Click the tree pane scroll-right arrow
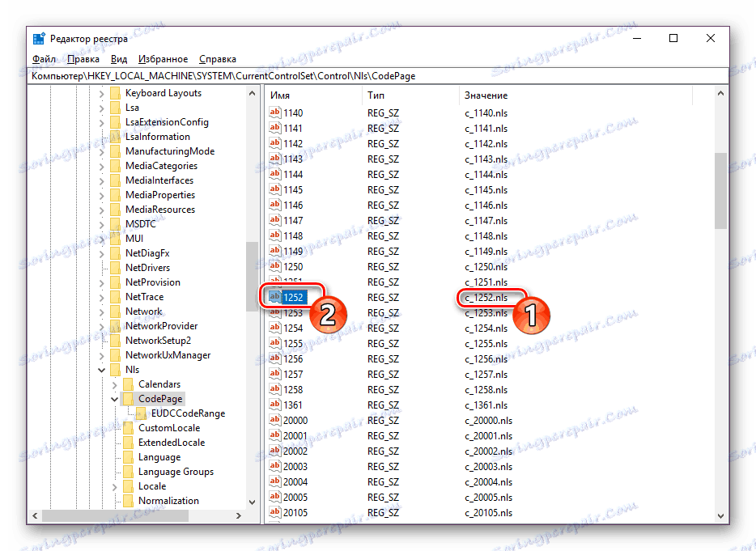Screen dimensions: 756x551 coord(239,516)
